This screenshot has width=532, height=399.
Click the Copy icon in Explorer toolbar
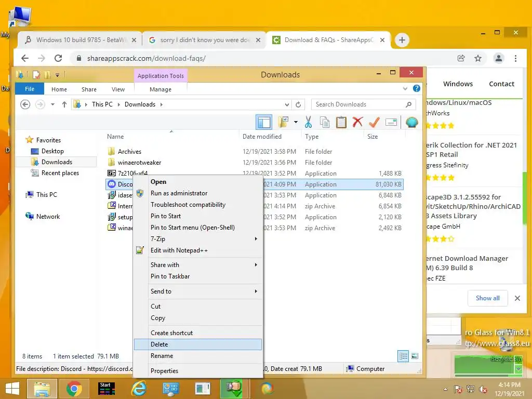[x=325, y=122]
